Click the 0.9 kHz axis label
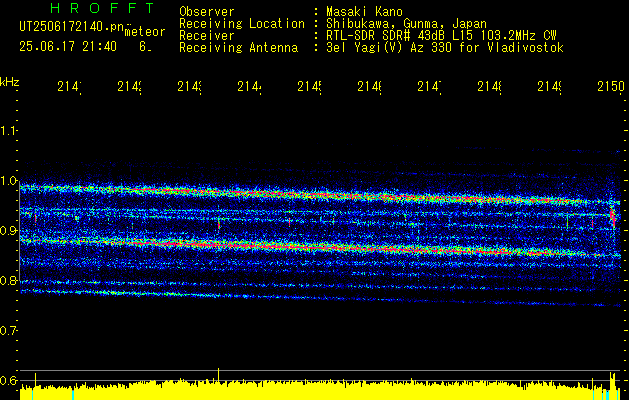 click(x=8, y=231)
